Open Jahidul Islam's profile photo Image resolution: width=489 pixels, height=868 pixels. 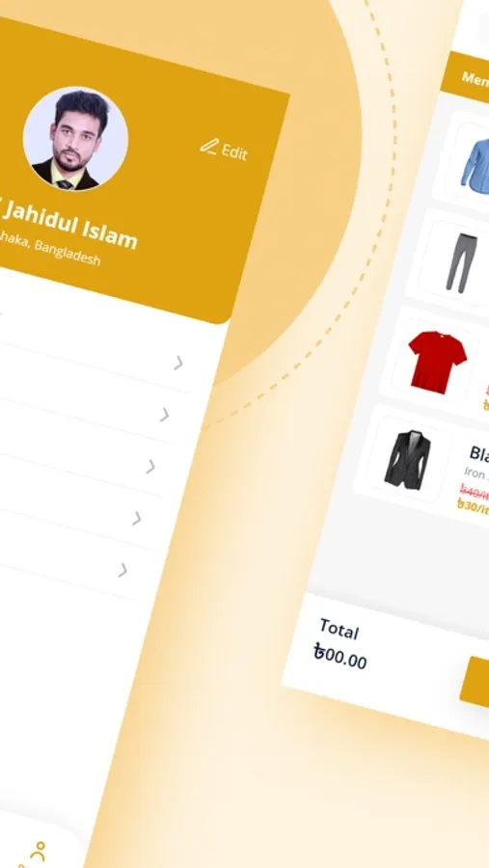tap(75, 138)
